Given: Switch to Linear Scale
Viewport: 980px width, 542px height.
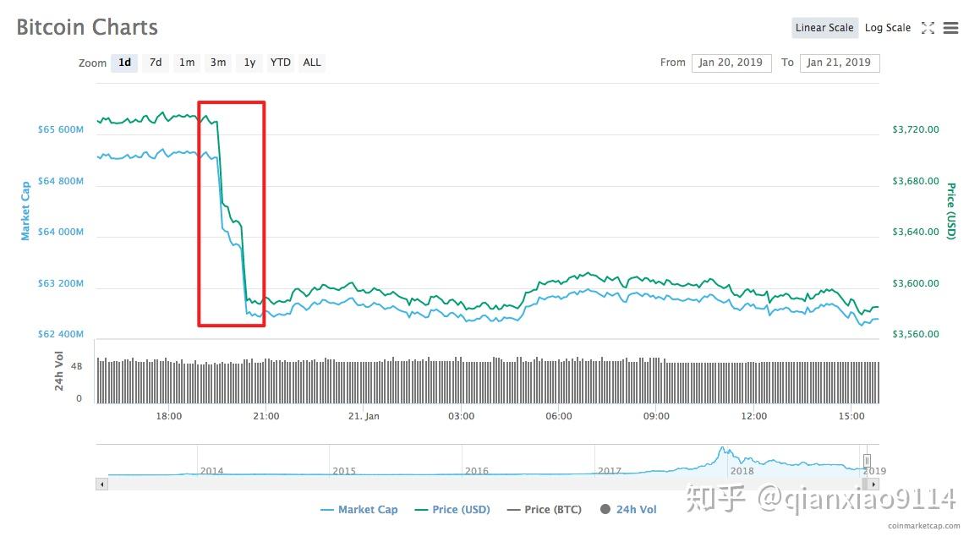Looking at the screenshot, I should tap(824, 28).
